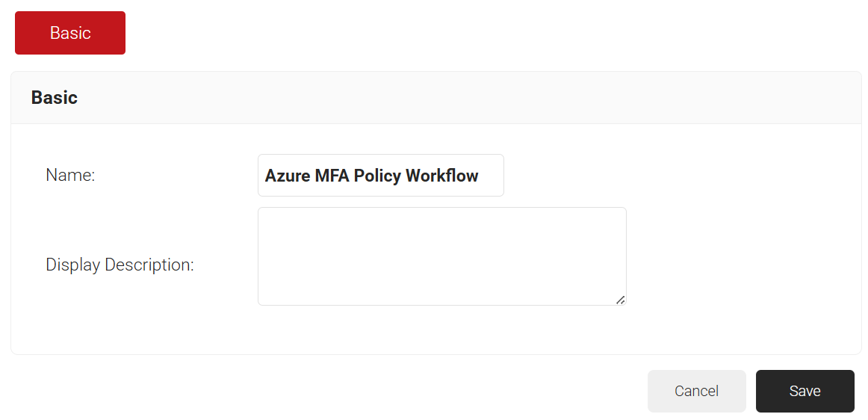Click the red Basic tab button
868x420 pixels.
70,33
